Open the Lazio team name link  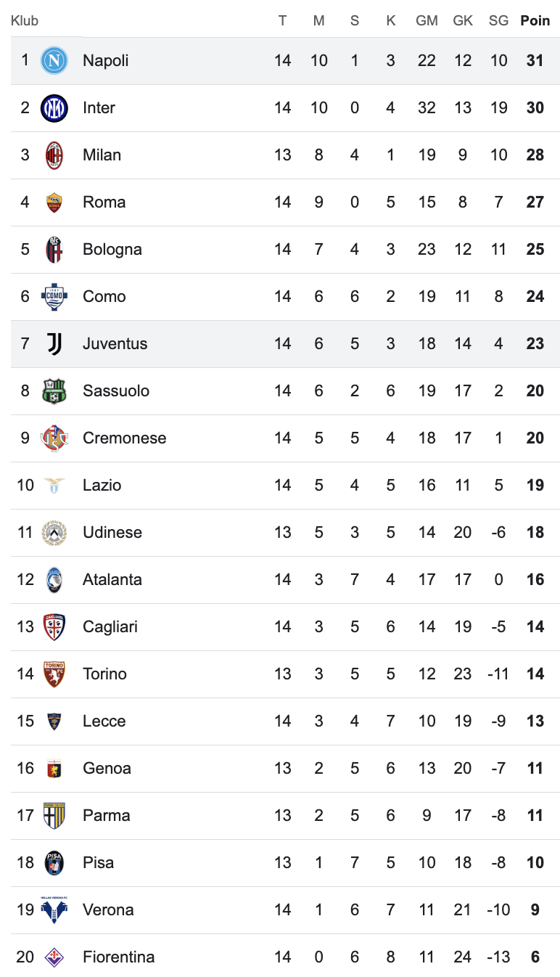(x=102, y=485)
